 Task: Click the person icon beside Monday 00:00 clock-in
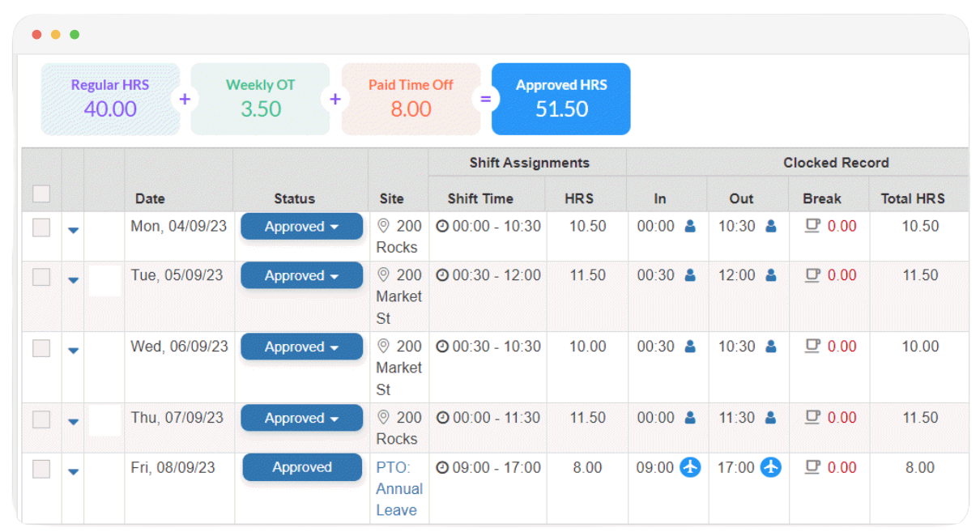pyautogui.click(x=690, y=227)
